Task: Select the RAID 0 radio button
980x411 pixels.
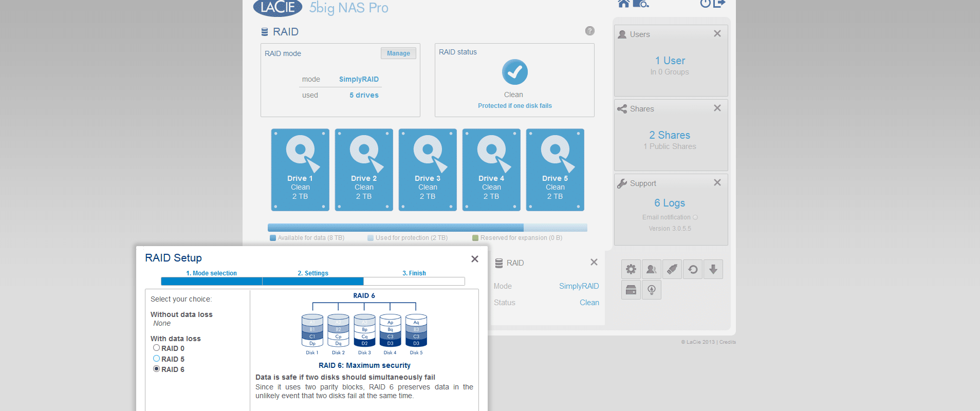Action: pyautogui.click(x=156, y=348)
